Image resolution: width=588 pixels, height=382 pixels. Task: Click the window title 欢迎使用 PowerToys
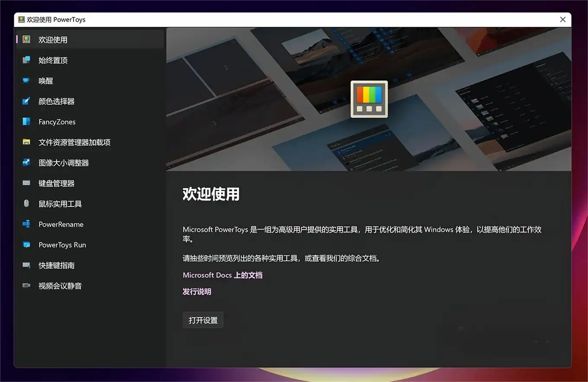[56, 19]
